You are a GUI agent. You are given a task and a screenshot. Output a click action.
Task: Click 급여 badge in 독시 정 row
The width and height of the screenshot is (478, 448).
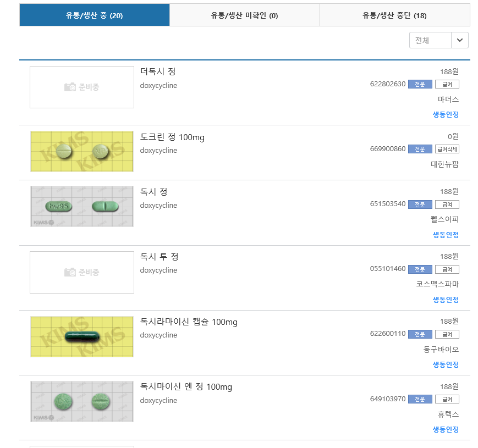point(447,204)
